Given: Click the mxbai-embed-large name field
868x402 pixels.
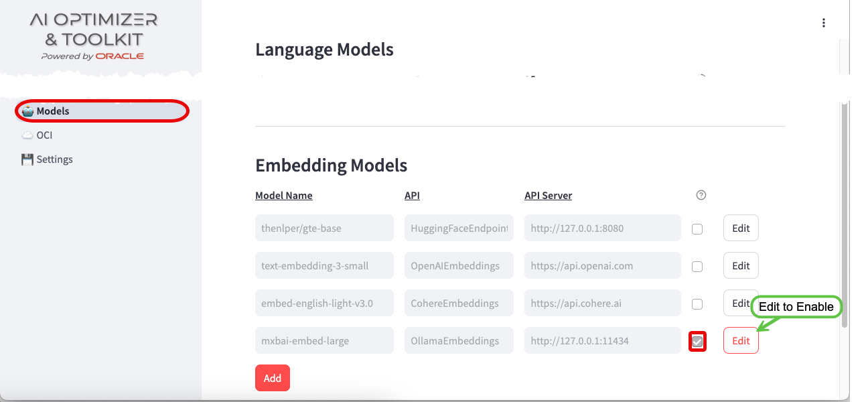Looking at the screenshot, I should coord(324,340).
